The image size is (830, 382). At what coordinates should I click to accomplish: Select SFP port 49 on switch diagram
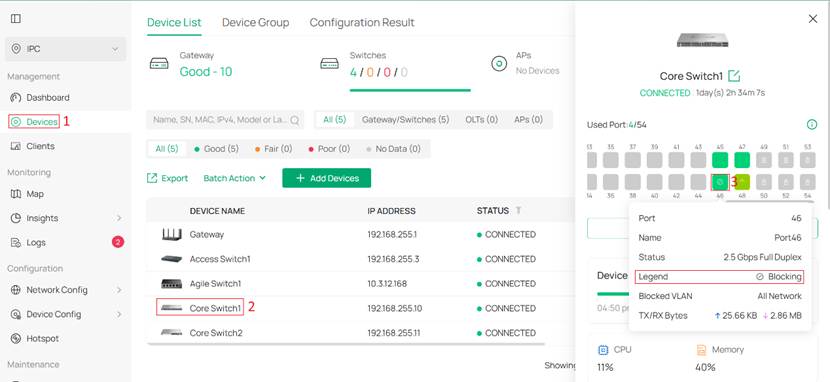(764, 160)
